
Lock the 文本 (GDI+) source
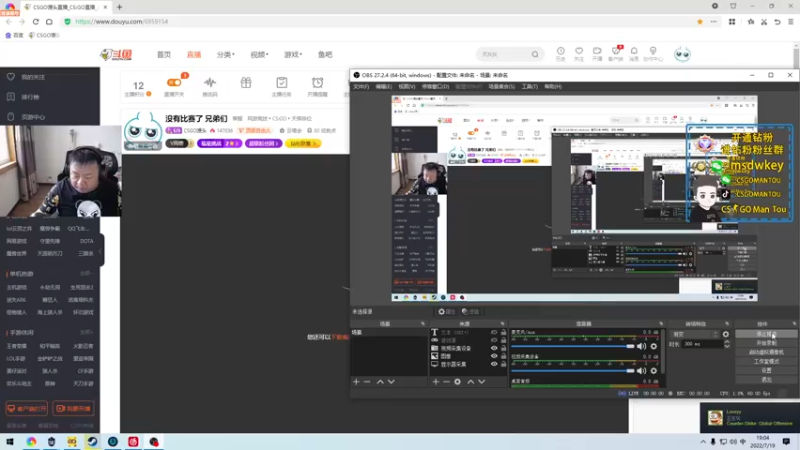tap(504, 332)
